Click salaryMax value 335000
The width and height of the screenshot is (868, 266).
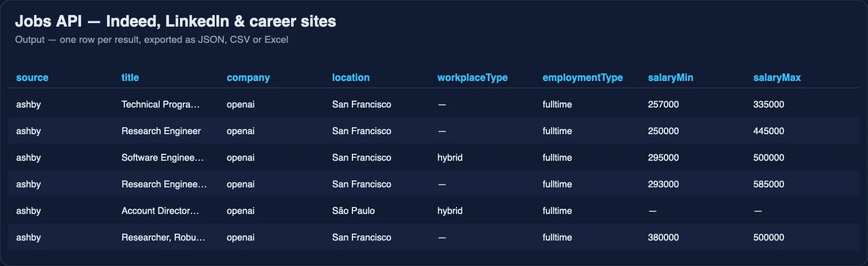[769, 105]
